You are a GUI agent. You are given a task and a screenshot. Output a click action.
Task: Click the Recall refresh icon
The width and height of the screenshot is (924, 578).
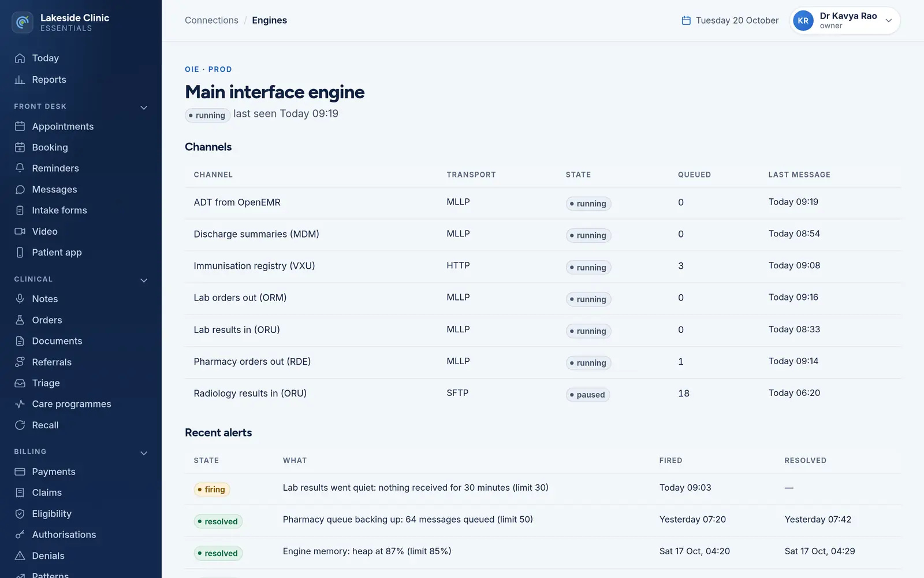click(x=20, y=425)
